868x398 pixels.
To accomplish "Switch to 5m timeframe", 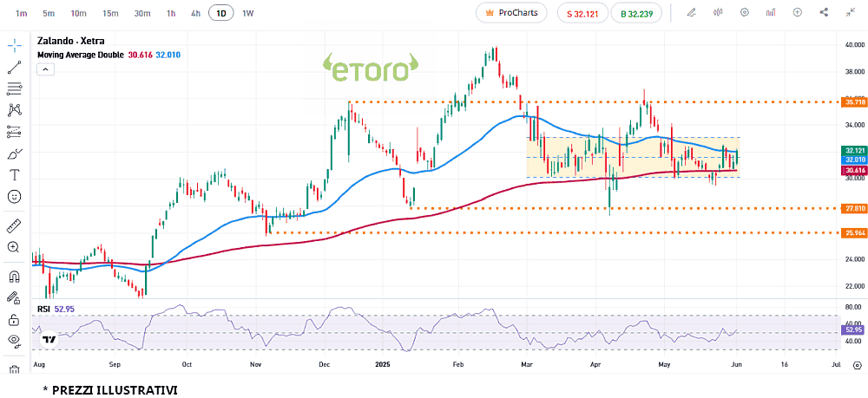I will (49, 13).
